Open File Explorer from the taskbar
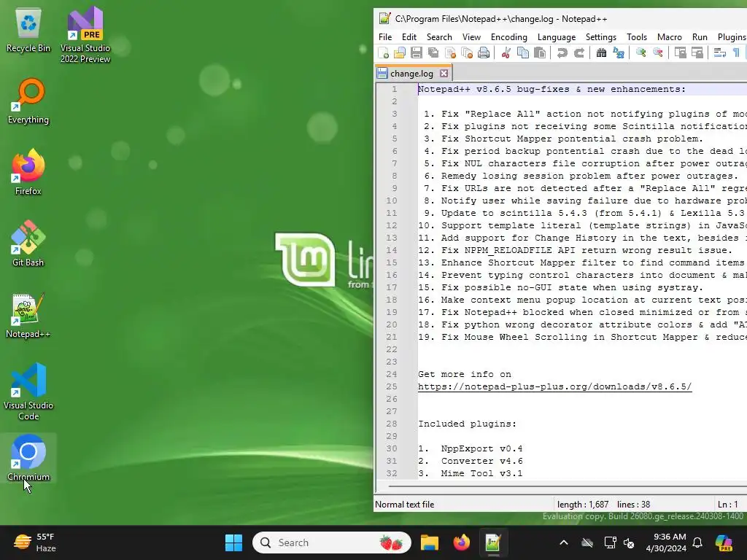The height and width of the screenshot is (560, 747). 429,542
